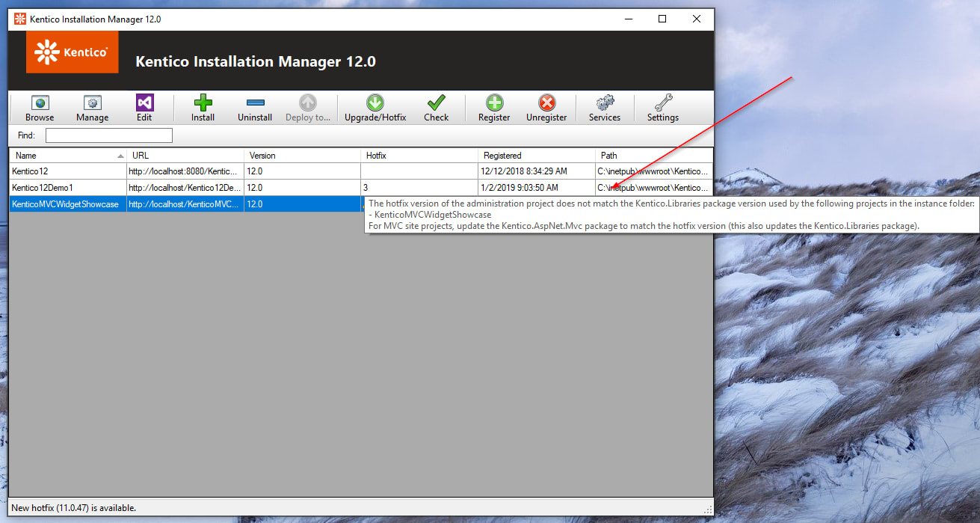Click the red Unregister icon
Image resolution: width=980 pixels, height=523 pixels.
[546, 108]
